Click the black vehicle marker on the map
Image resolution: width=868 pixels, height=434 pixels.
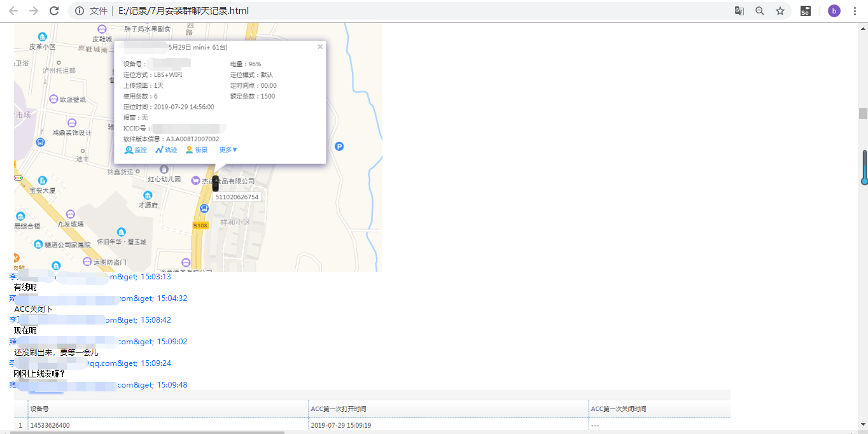215,183
